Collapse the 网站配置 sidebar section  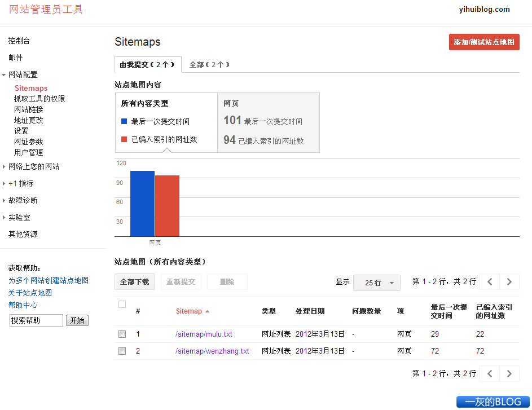[23, 74]
